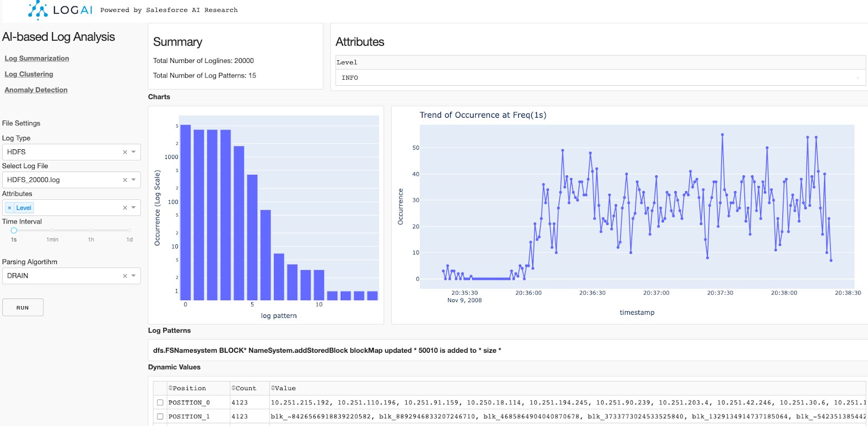Viewport: 868px width, 426px height.
Task: Click the LogAI logo icon
Action: coord(38,10)
